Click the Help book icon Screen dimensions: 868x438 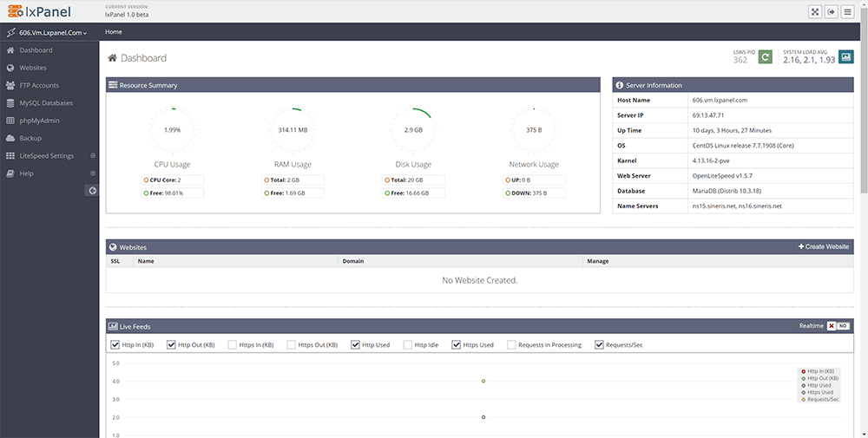(x=10, y=173)
